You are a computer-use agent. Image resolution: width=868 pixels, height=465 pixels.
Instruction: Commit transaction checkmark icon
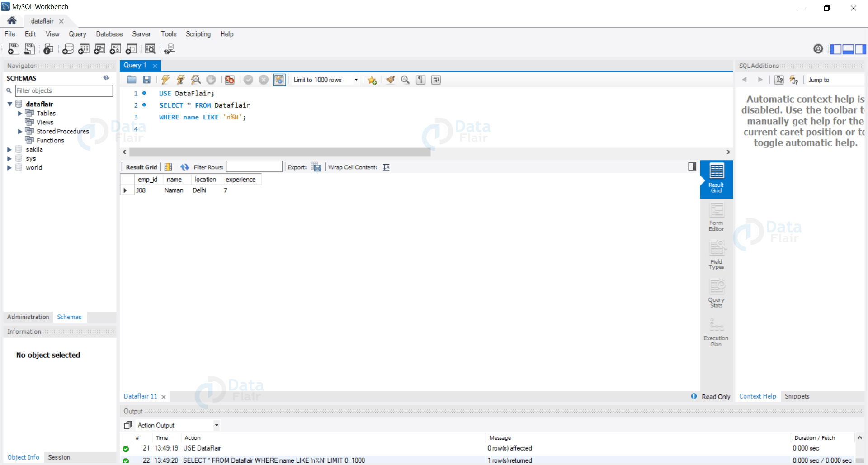(x=248, y=80)
